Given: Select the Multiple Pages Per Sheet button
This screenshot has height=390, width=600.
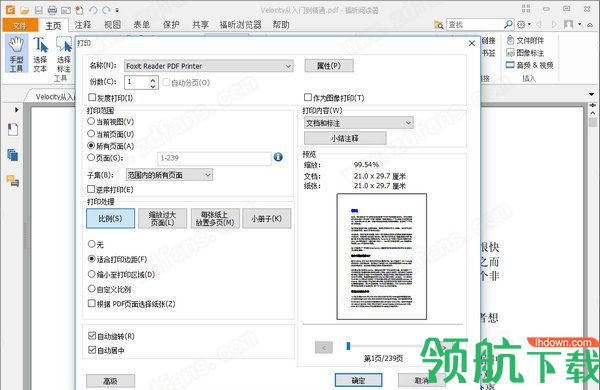Looking at the screenshot, I should click(215, 219).
